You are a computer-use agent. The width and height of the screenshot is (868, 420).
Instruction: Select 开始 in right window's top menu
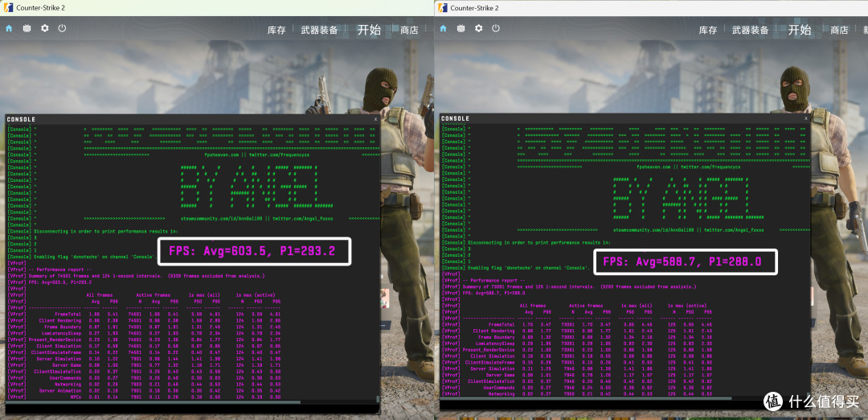[x=800, y=29]
